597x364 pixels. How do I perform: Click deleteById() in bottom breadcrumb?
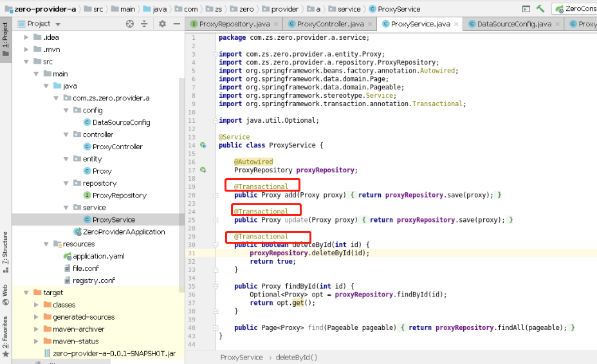(296, 357)
